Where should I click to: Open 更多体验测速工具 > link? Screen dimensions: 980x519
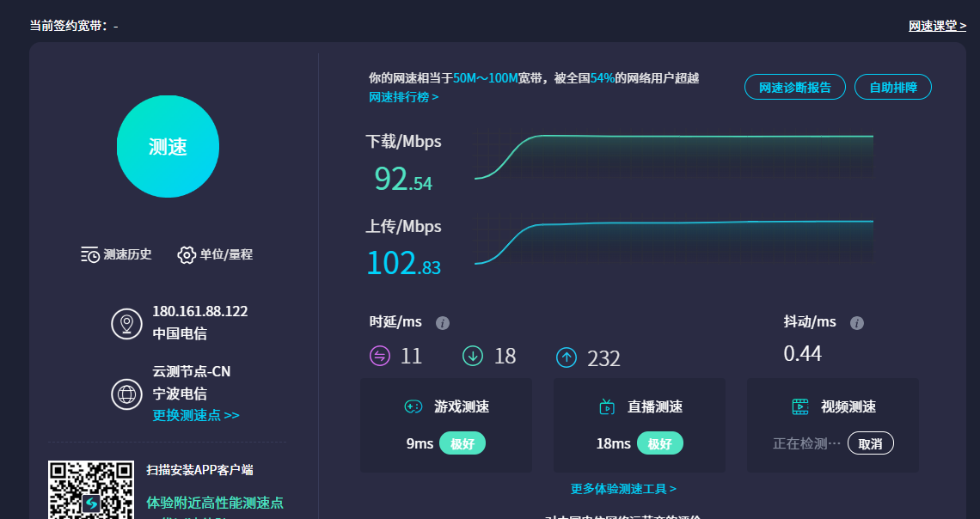[x=623, y=489]
